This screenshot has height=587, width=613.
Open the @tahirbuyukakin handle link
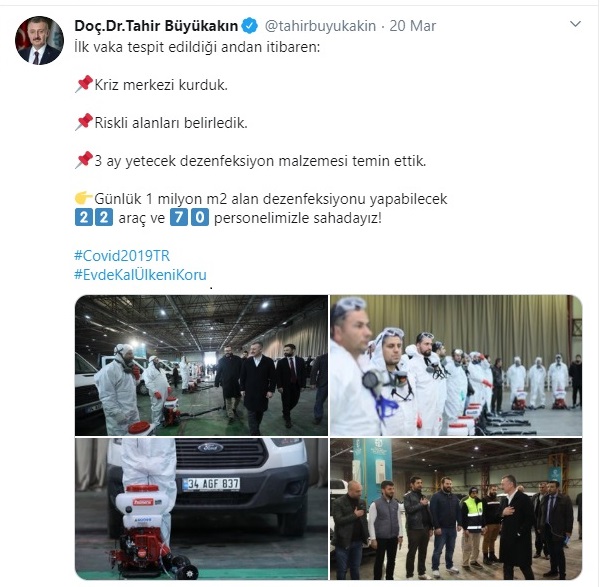[320, 26]
